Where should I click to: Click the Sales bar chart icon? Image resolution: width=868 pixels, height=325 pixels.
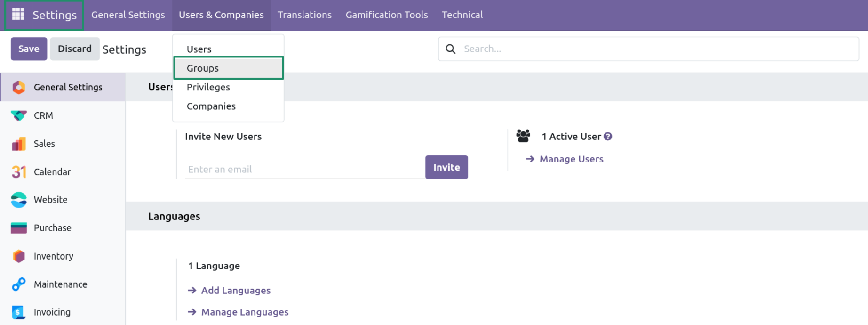click(19, 144)
